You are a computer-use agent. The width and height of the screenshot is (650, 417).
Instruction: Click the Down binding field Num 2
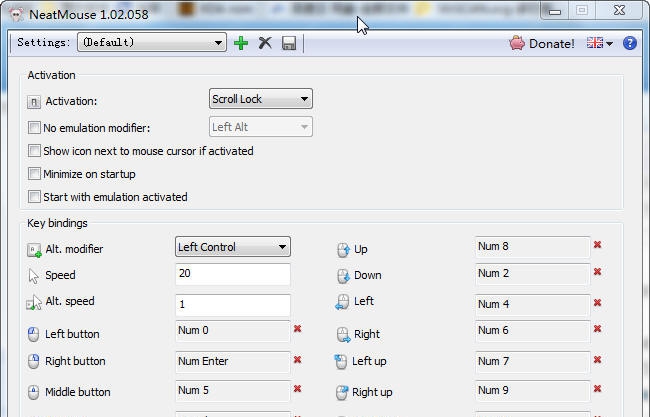(533, 274)
